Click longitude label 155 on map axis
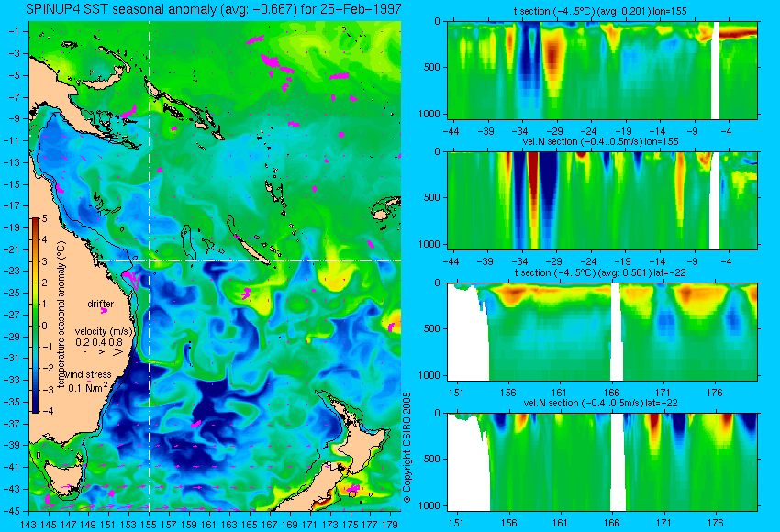This screenshot has width=780, height=532. pos(149,524)
